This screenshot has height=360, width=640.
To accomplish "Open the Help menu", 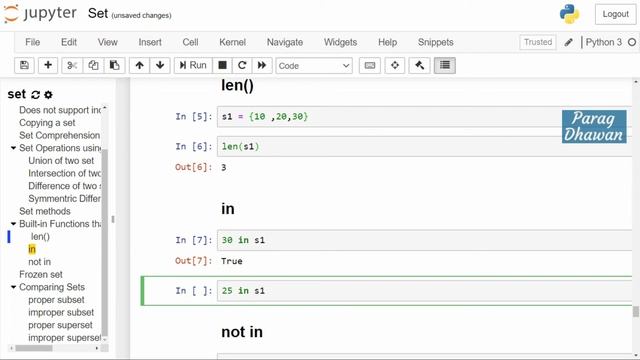I will (x=387, y=42).
